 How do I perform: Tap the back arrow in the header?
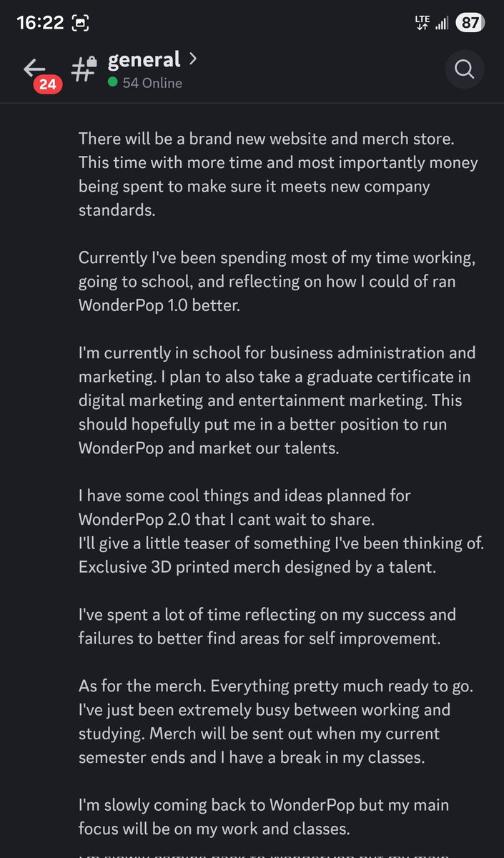tap(34, 67)
